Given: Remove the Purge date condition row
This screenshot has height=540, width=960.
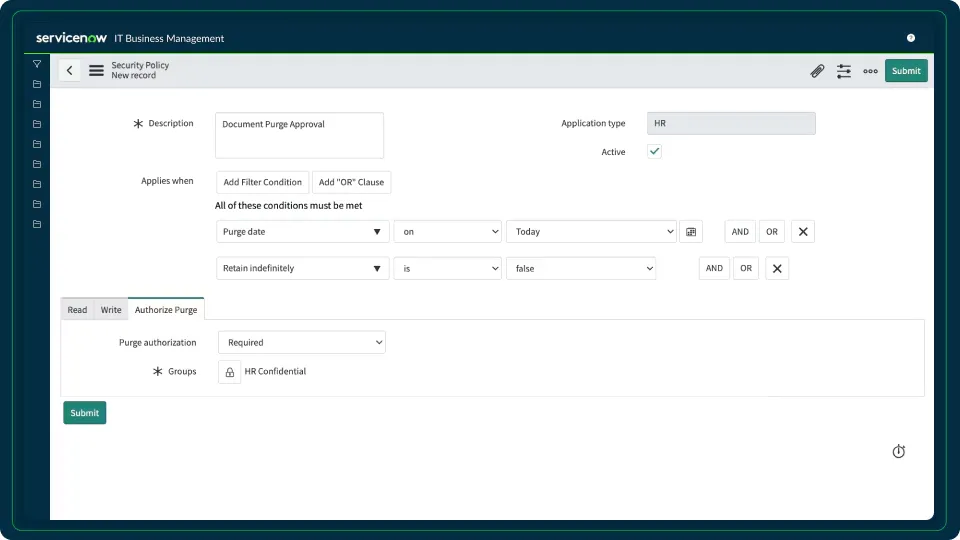Looking at the screenshot, I should click(804, 232).
